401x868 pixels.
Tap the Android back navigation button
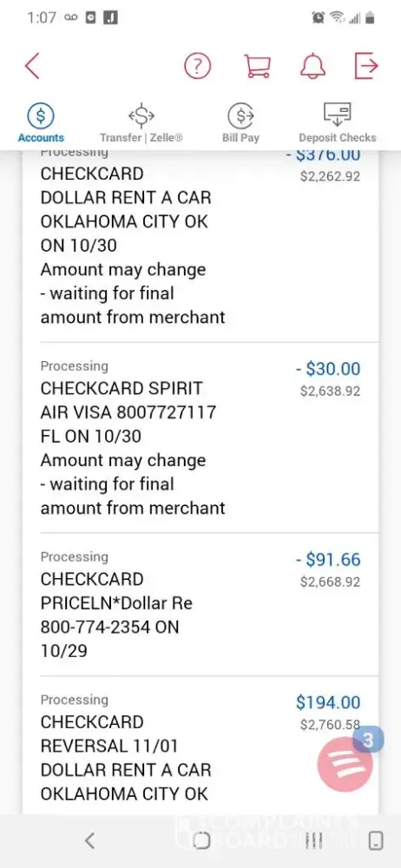[x=89, y=840]
